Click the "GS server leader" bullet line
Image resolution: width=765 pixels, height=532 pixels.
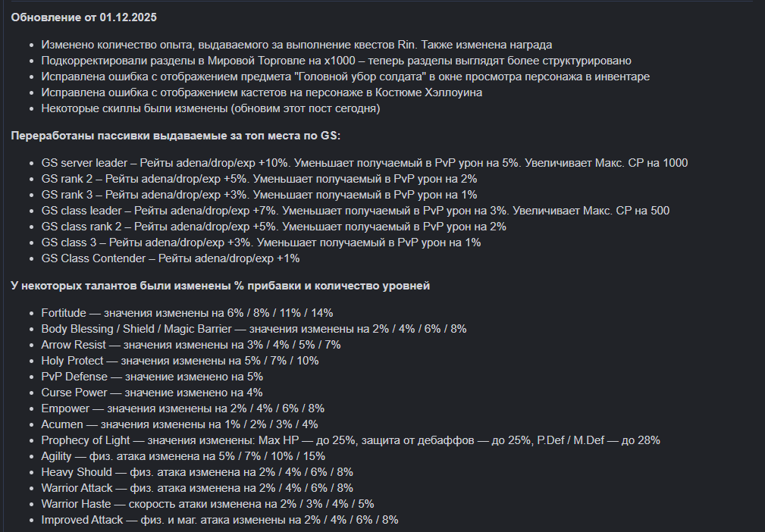pos(364,163)
